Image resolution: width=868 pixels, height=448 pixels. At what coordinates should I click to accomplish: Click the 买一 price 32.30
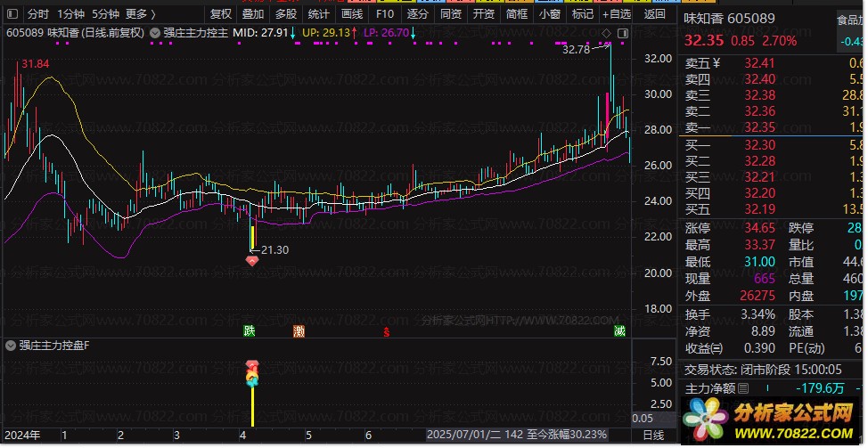coord(759,145)
